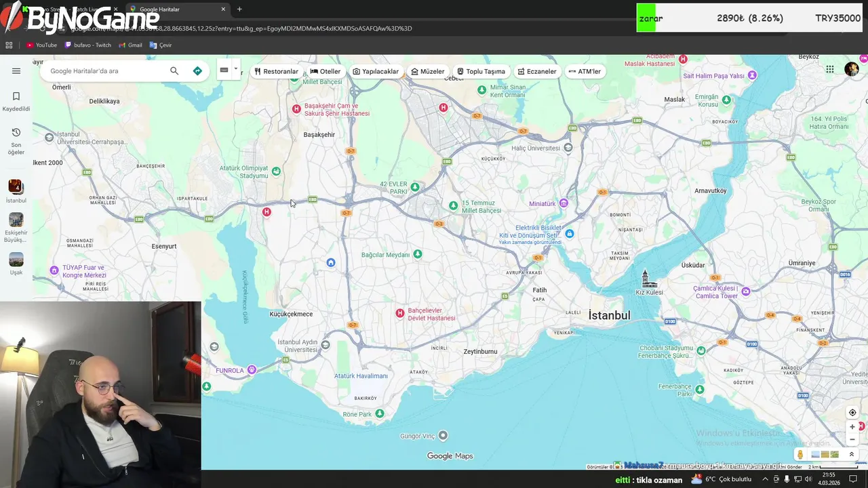Click the Atatürk Havalimanı label
This screenshot has width=868, height=488.
pos(361,375)
